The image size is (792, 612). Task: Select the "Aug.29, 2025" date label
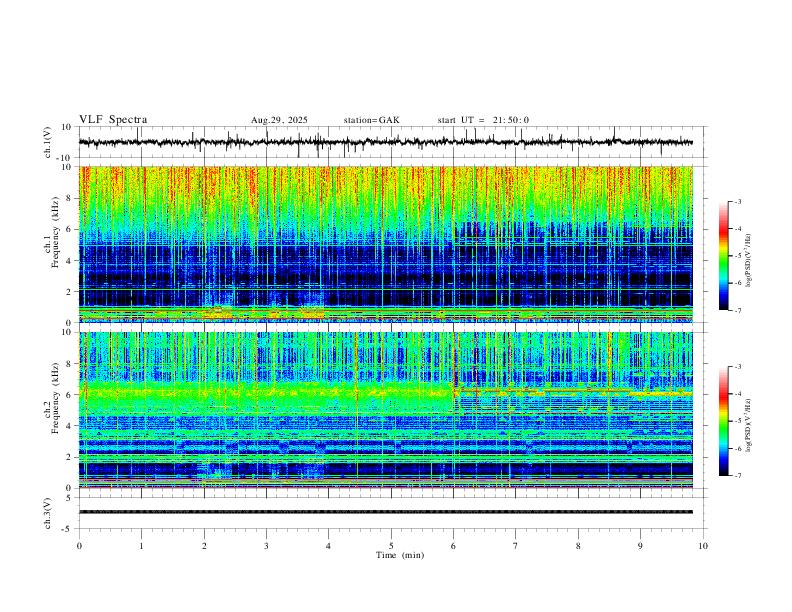coord(279,120)
